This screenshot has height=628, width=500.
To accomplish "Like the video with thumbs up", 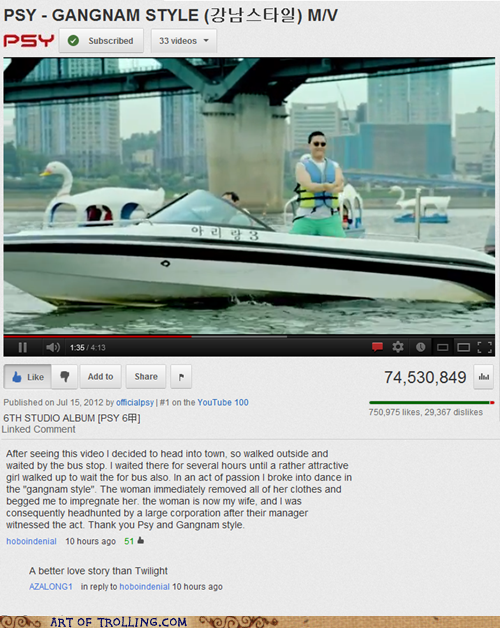I will tap(28, 376).
